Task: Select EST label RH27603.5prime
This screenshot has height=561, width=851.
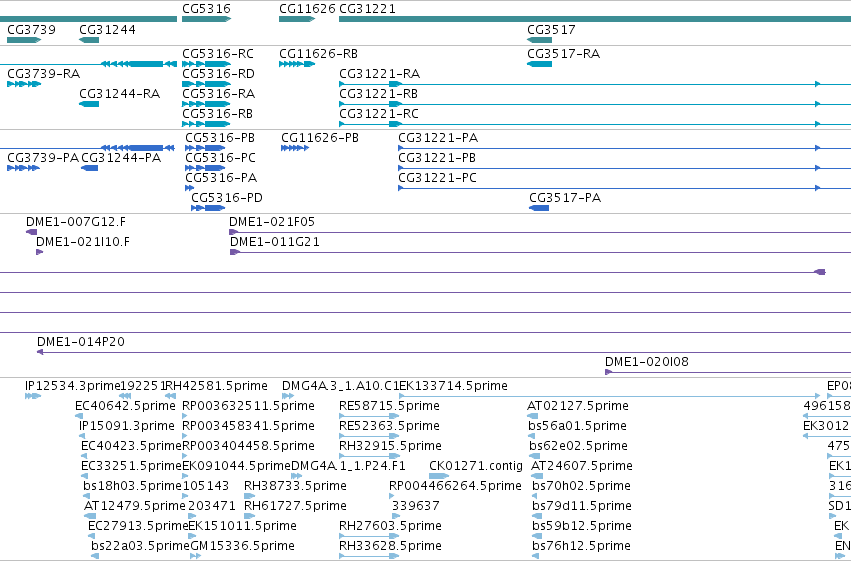Action: click(390, 526)
